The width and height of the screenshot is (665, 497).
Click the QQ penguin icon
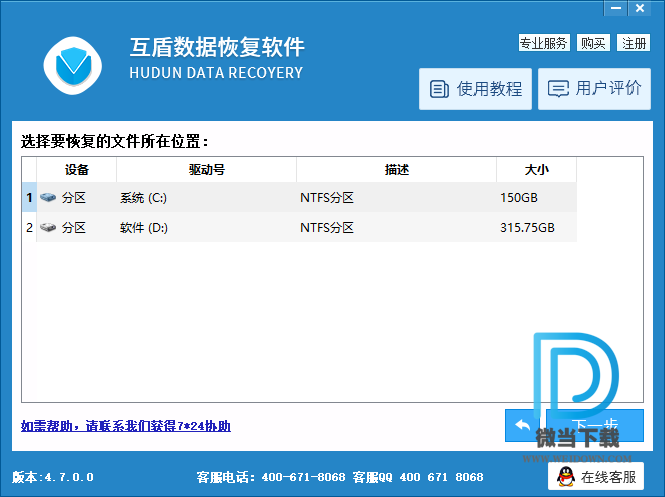tap(566, 477)
